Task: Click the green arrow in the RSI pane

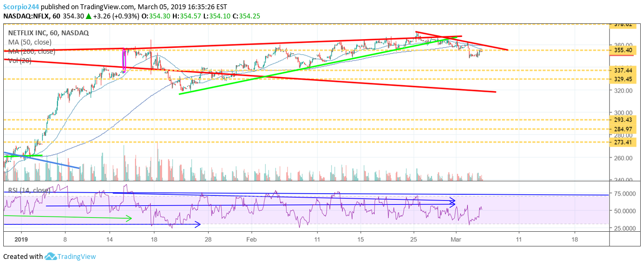Action: (x=68, y=218)
